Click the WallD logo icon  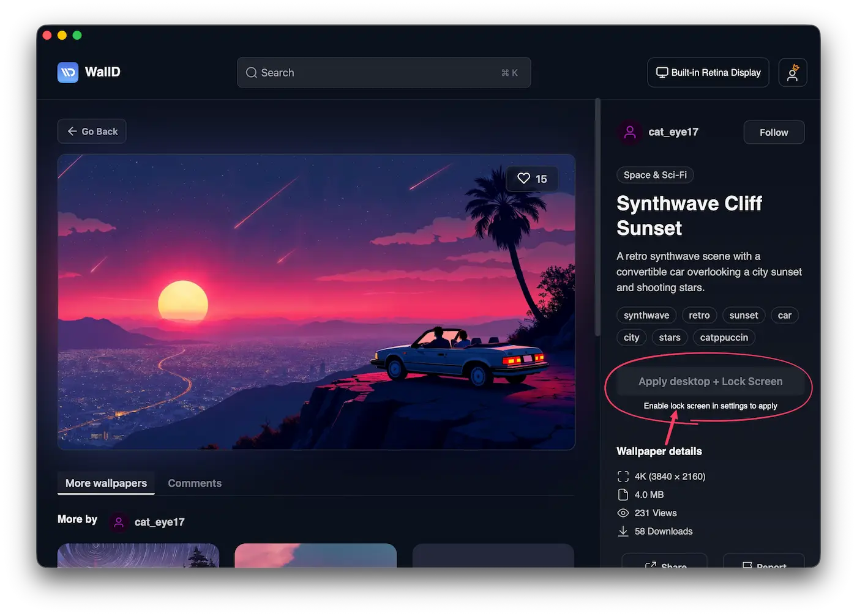(68, 72)
